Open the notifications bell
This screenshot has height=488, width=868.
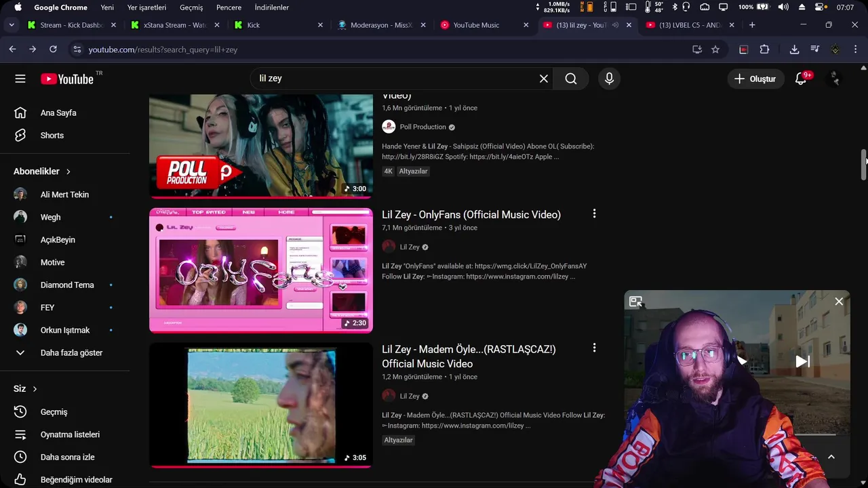[801, 79]
